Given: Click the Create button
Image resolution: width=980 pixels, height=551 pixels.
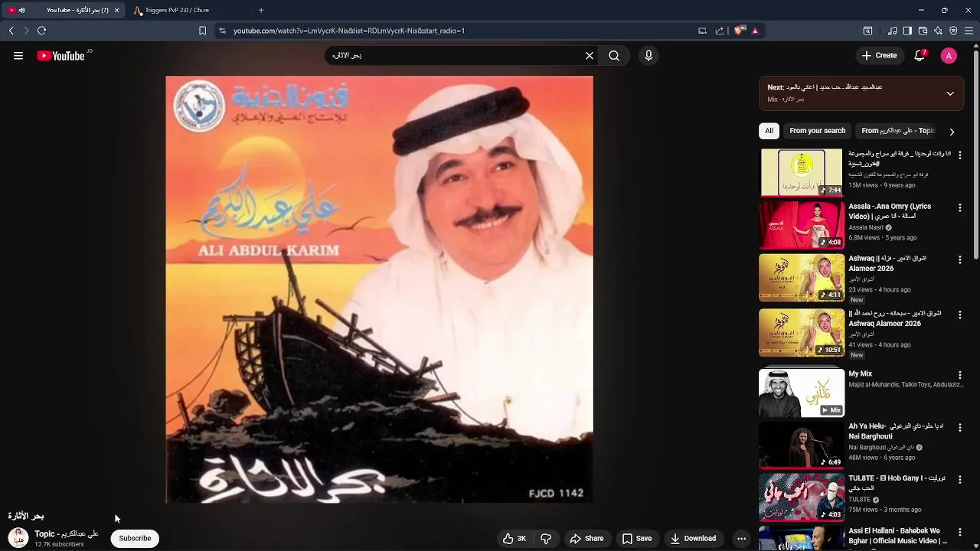Looking at the screenshot, I should click(x=879, y=56).
